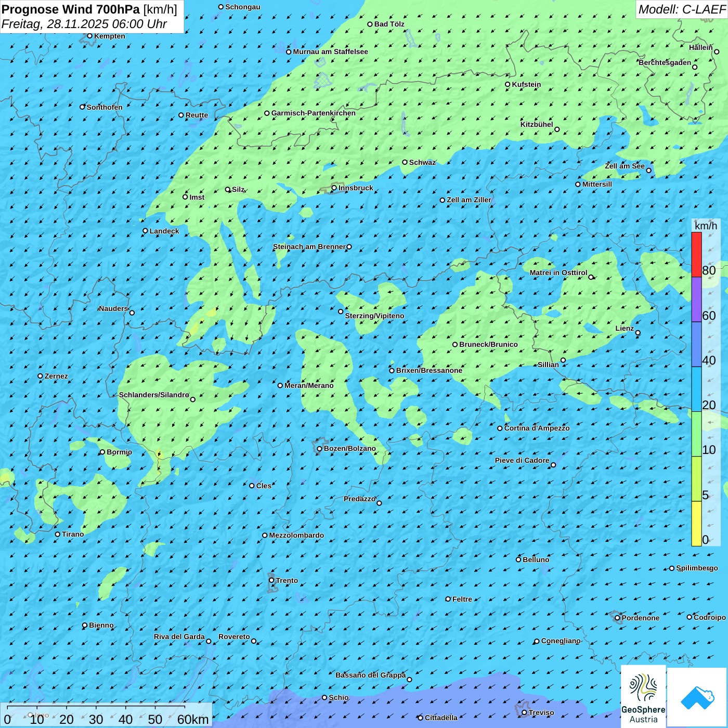Viewport: 728px width, 728px height.
Task: Click the 'Kempten' label
Action: pos(109,36)
